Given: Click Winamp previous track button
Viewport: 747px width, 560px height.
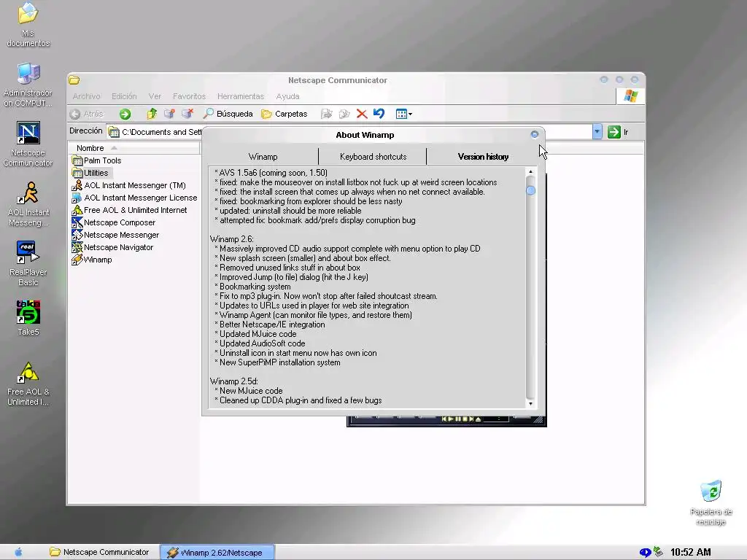Looking at the screenshot, I should 444,419.
